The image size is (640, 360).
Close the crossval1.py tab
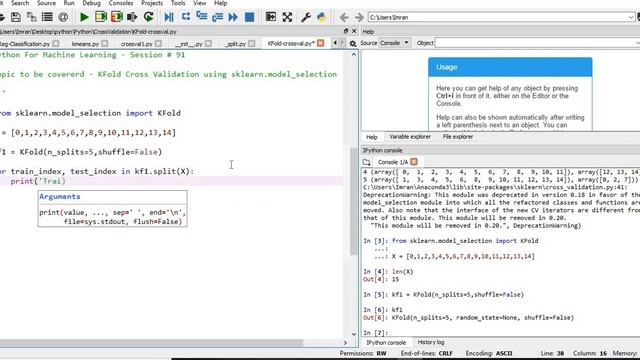tap(158, 43)
